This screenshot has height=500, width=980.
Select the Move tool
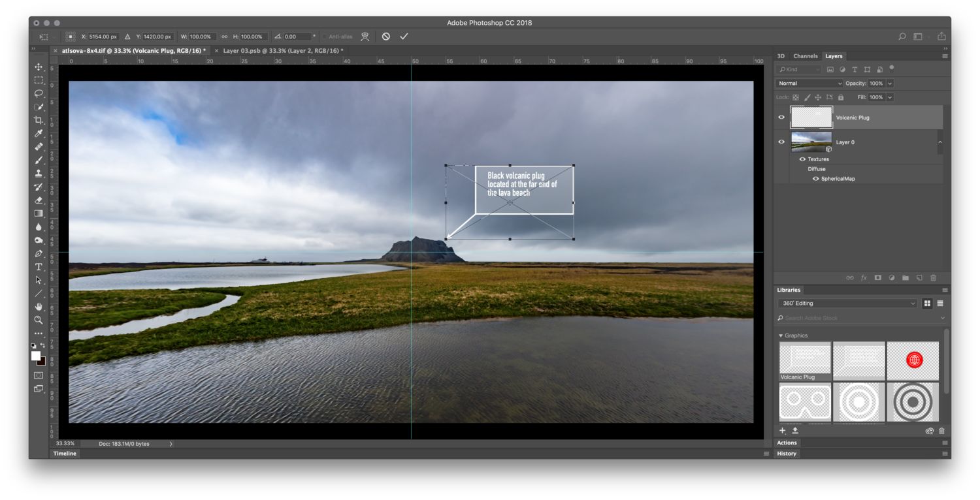click(39, 67)
